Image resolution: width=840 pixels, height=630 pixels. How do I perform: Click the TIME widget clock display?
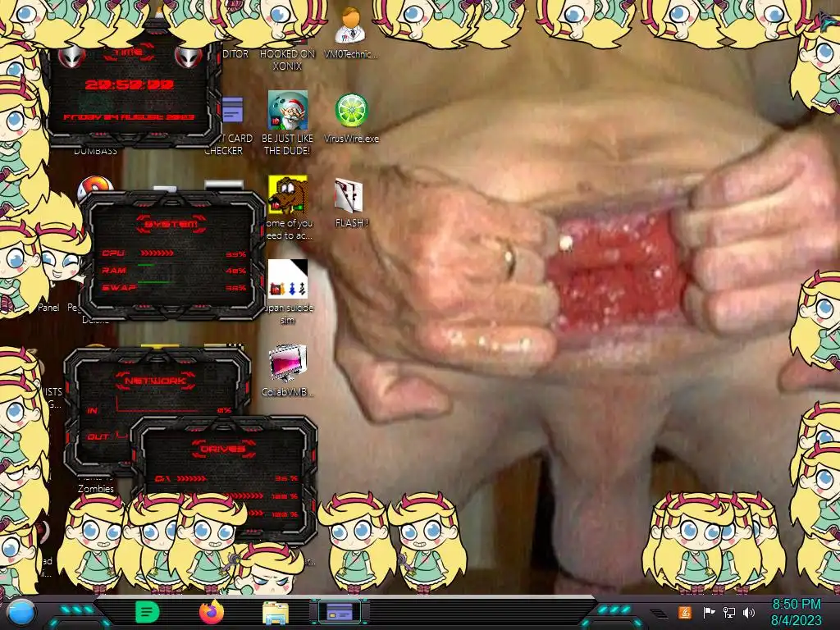(130, 84)
